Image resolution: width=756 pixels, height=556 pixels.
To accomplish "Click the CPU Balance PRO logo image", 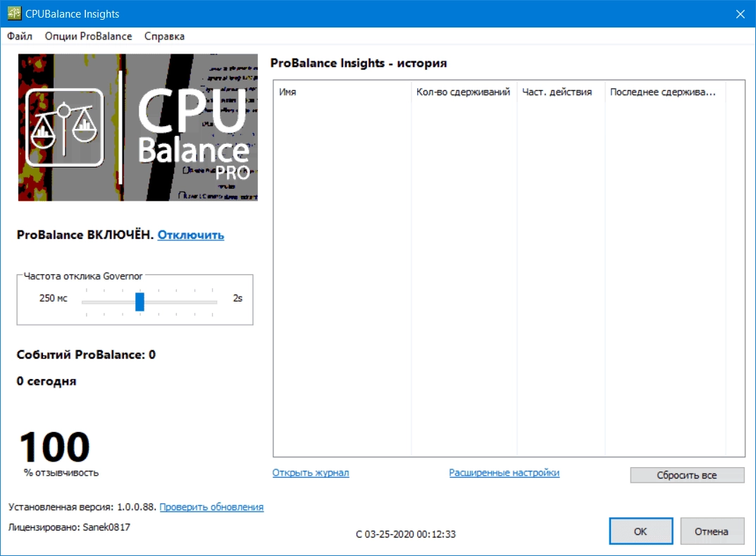I will click(x=138, y=128).
